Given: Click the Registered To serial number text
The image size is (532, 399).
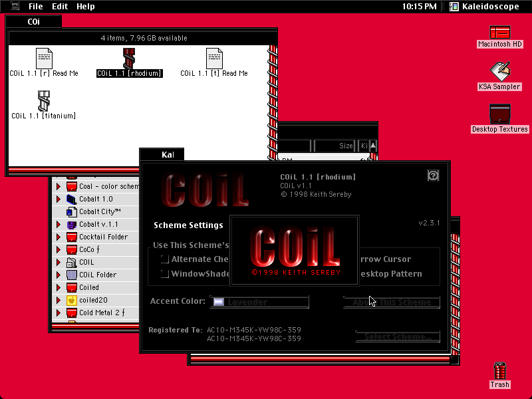Looking at the screenshot, I should pyautogui.click(x=254, y=334).
